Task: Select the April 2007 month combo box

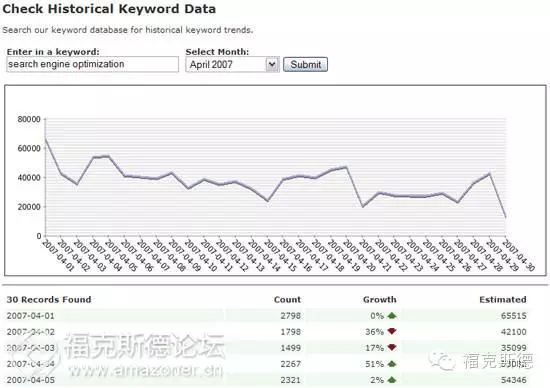Action: 233,65
